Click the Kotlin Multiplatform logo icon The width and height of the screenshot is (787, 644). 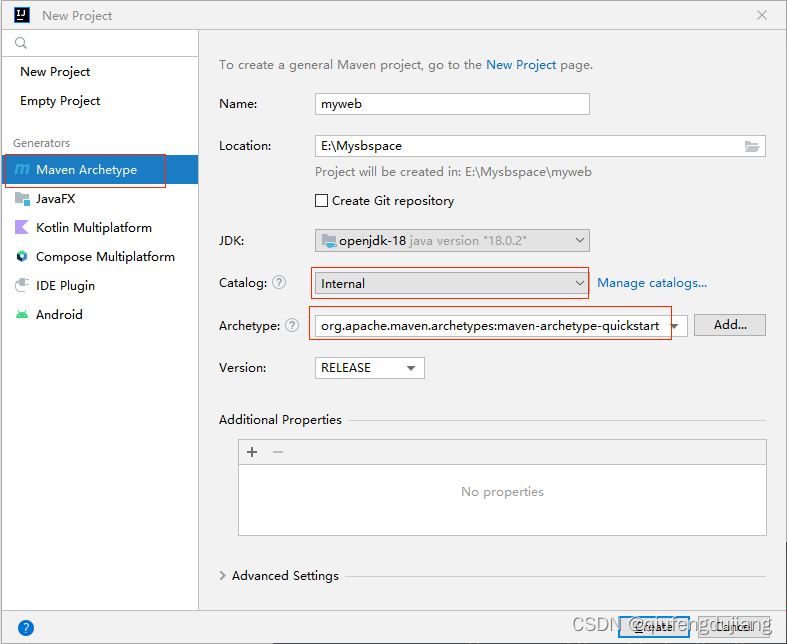click(22, 227)
